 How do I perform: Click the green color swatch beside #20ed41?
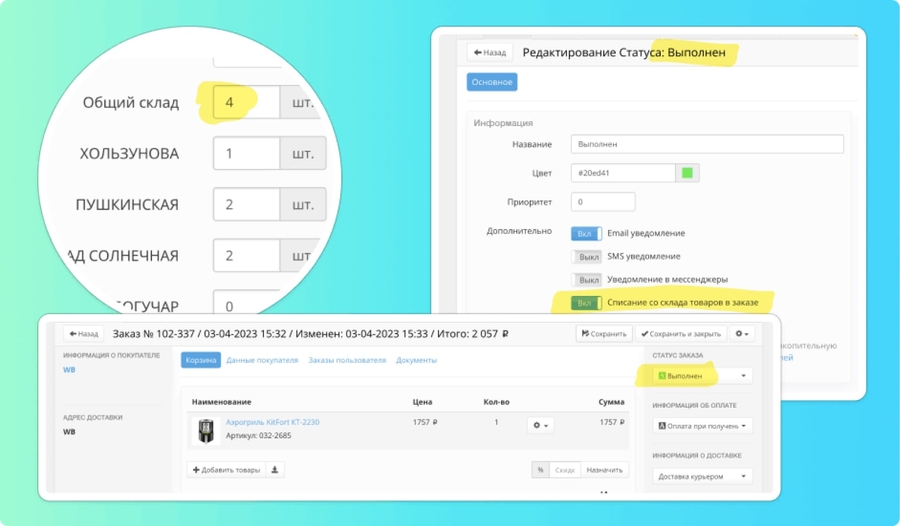(687, 173)
